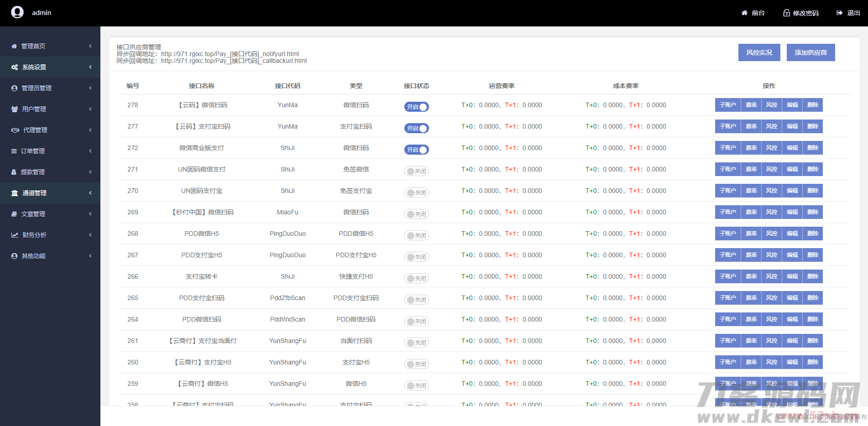
Task: Open the 风控实况 button
Action: (759, 52)
